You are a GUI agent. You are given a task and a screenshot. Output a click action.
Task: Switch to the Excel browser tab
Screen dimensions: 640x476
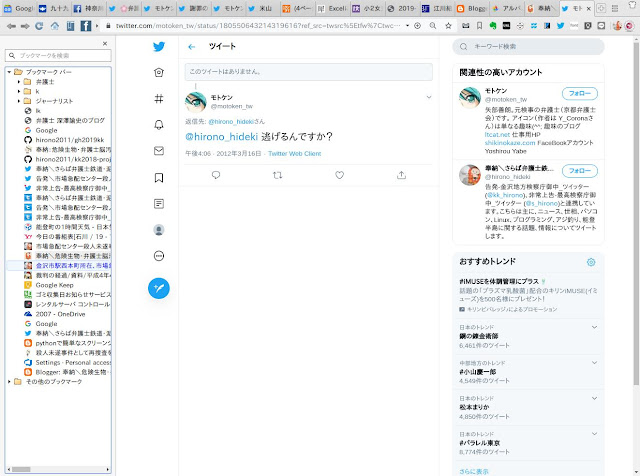[332, 8]
